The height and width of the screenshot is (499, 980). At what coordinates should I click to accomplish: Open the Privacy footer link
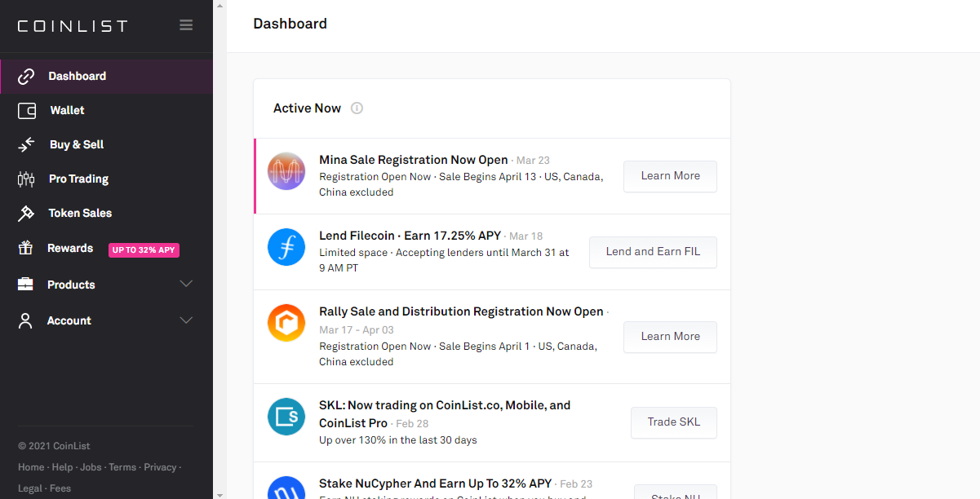point(160,467)
